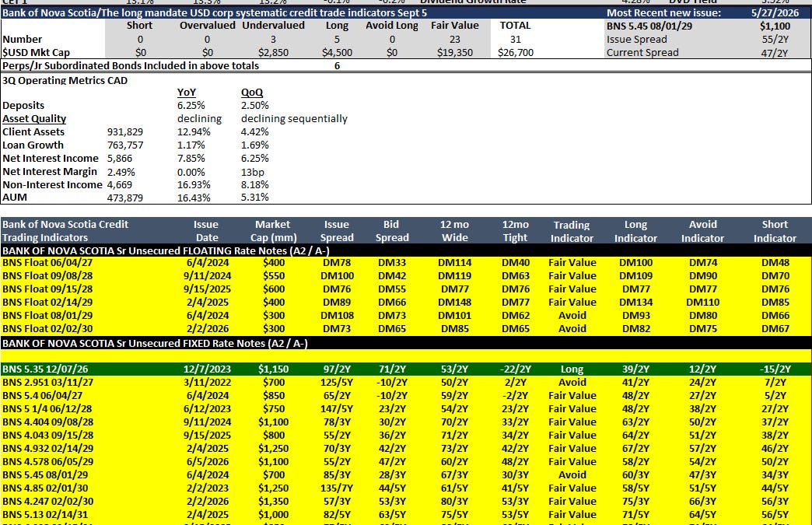Select the BNS Float 06/04/27 row label
The width and height of the screenshot is (812, 525).
[x=47, y=263]
